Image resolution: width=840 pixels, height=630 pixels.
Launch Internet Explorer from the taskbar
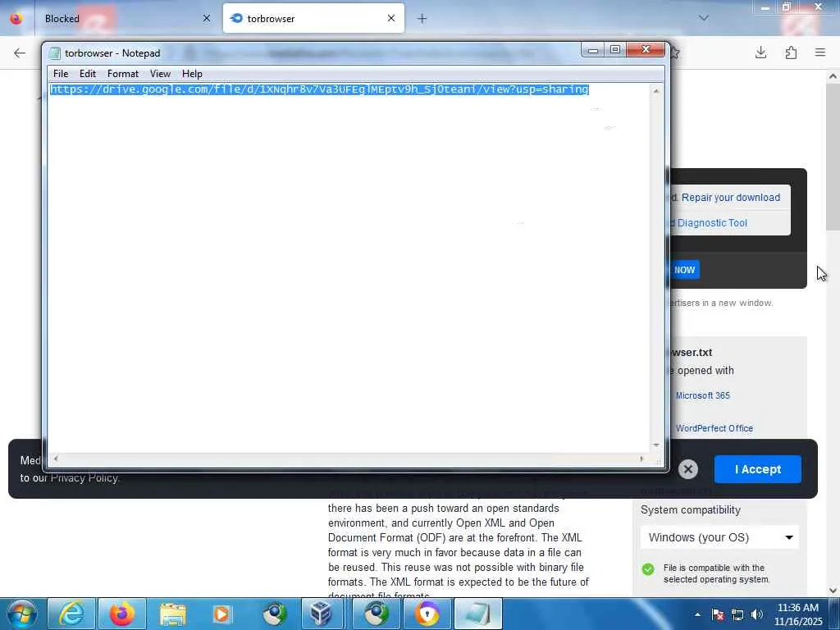coord(71,614)
